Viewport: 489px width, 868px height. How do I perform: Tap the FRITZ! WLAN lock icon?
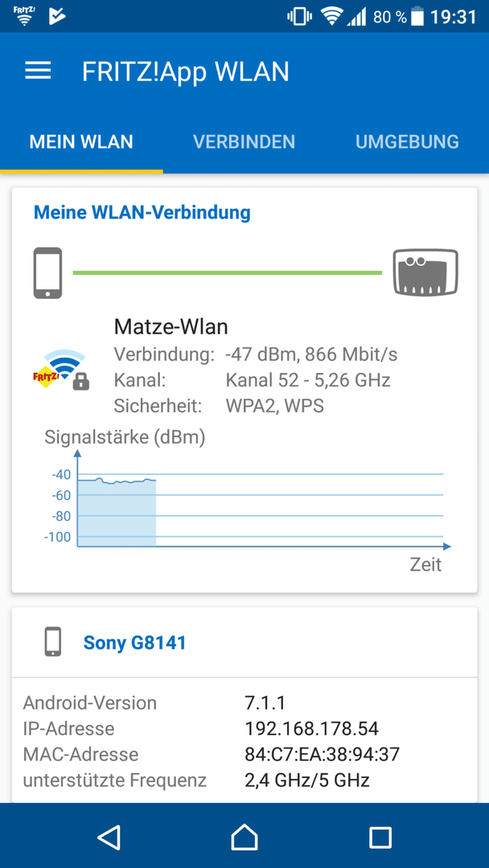pos(61,369)
